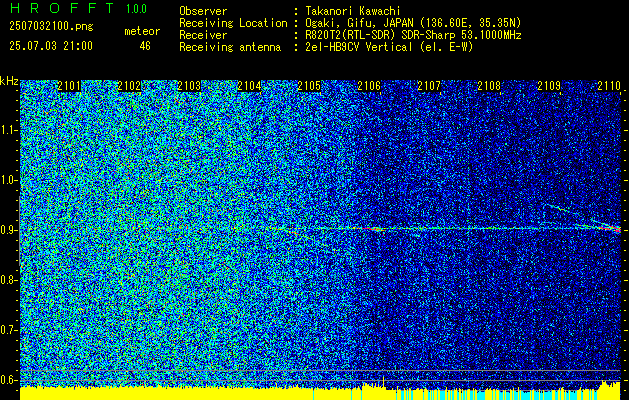Screen dimensions: 629x400
Task: Click the red meteor echo near 2106
Action: [373, 229]
